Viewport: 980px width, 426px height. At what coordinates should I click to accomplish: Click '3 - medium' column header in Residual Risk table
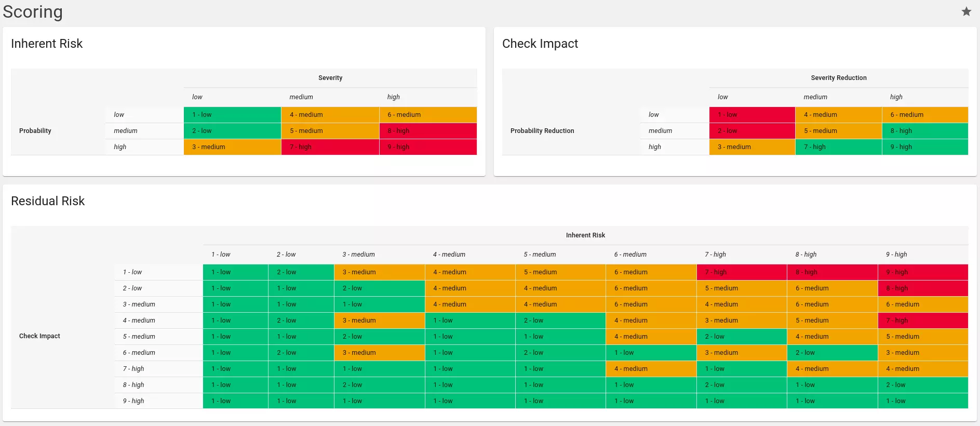coord(379,255)
